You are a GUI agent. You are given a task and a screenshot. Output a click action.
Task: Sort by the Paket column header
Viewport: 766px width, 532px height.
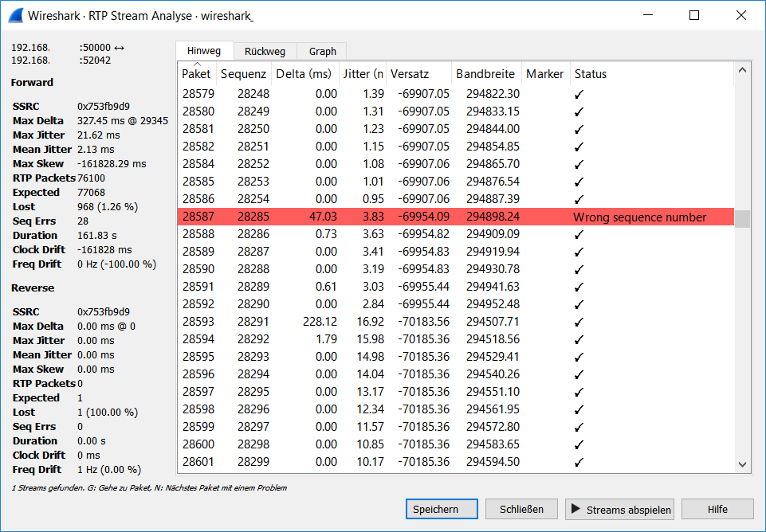(196, 74)
